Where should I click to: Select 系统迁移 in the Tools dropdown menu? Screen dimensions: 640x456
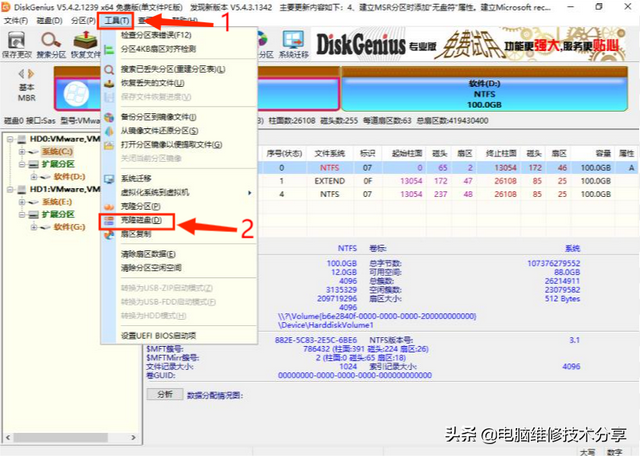[136, 178]
